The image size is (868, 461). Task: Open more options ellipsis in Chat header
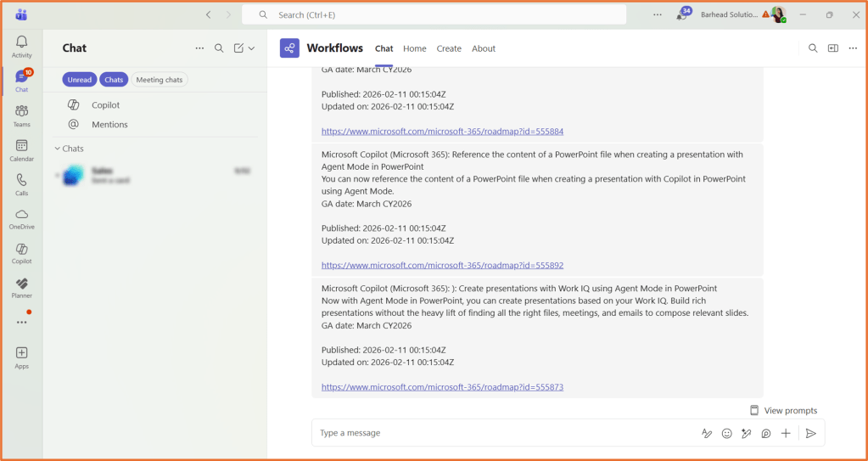199,48
